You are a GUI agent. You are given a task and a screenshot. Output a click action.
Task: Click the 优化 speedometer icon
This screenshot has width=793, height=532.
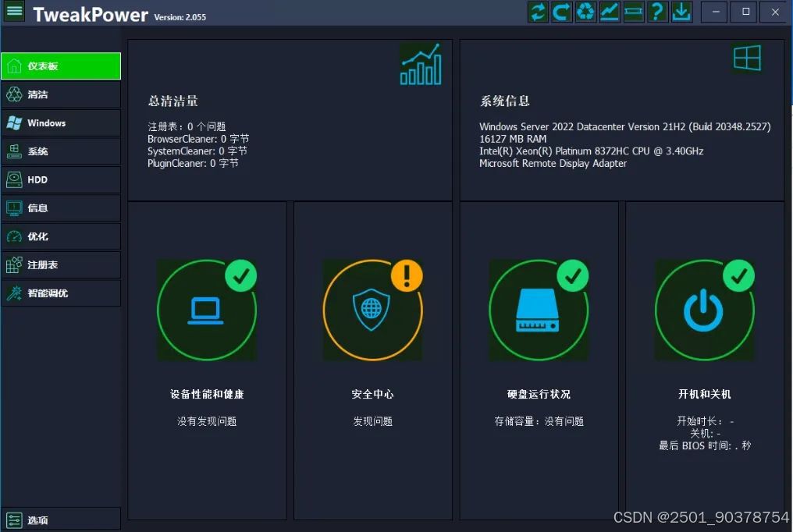[14, 236]
